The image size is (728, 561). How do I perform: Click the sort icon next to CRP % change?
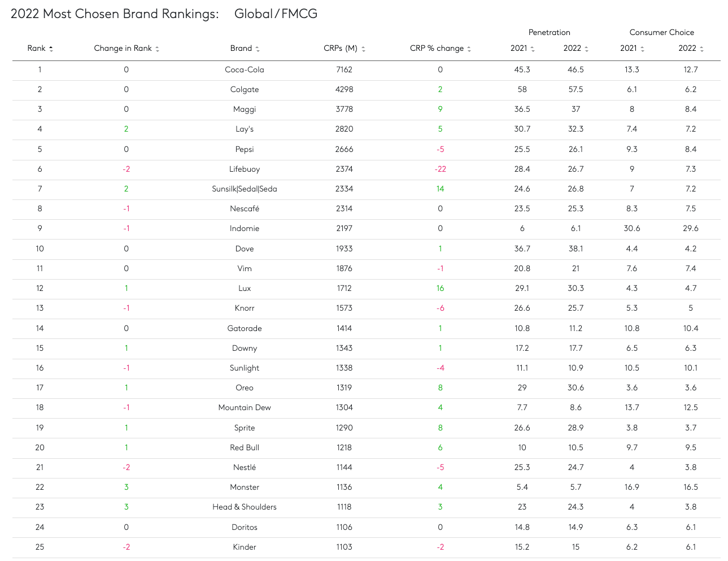[x=469, y=49]
